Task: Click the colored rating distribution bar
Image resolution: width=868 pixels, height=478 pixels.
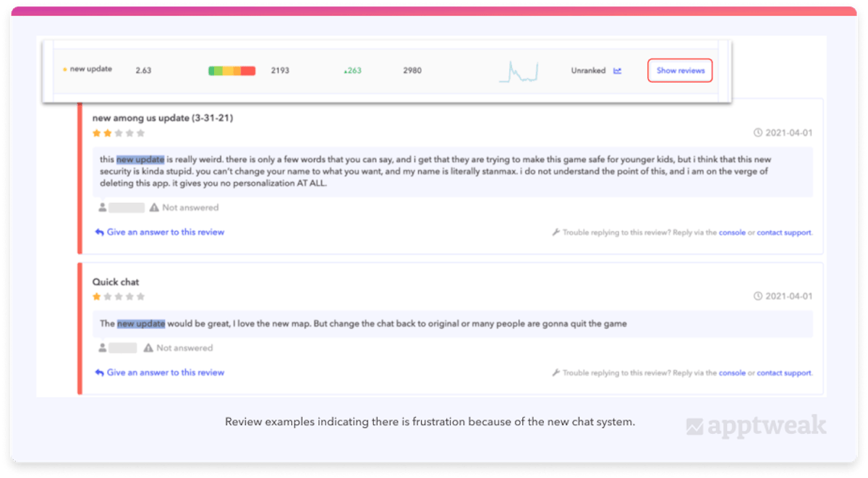Action: tap(231, 71)
